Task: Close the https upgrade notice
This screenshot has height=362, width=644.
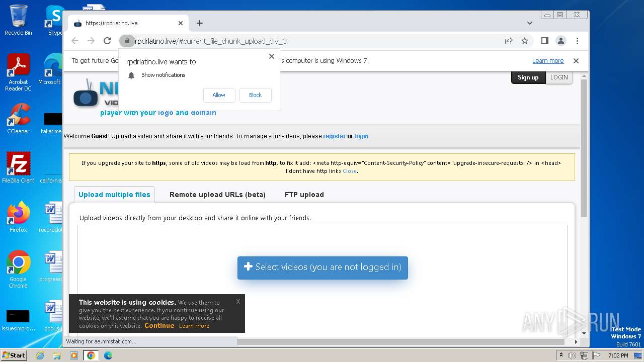Action: (x=350, y=171)
